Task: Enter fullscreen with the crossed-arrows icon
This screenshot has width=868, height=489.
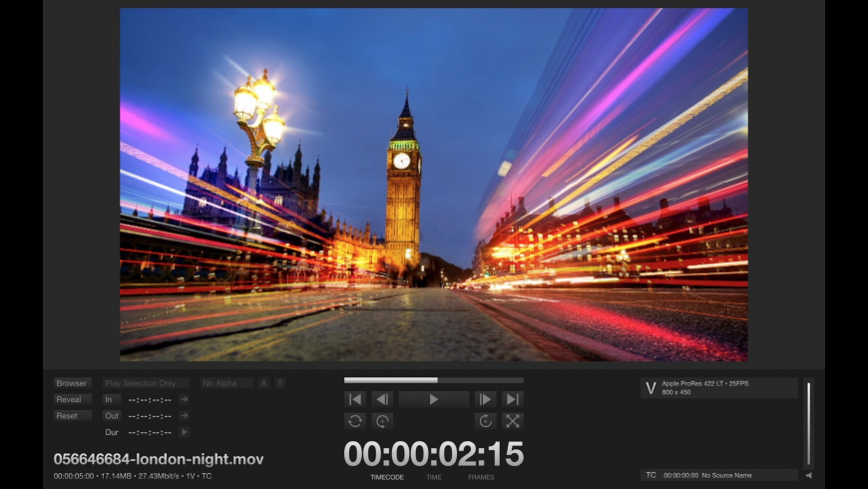Action: (x=513, y=421)
